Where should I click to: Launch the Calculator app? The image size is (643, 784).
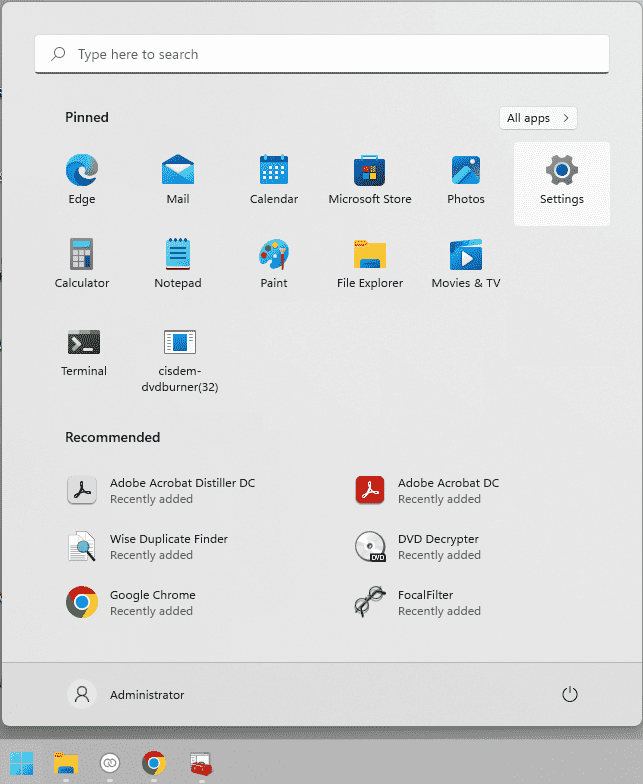82,264
